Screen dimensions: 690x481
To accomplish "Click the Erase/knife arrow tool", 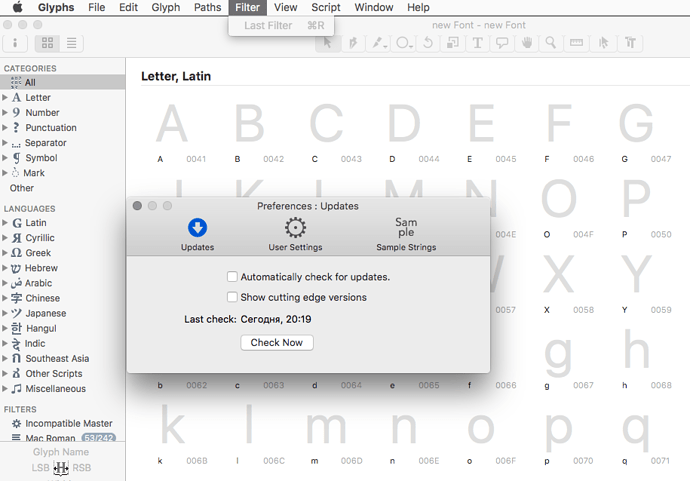I will pyautogui.click(x=604, y=43).
